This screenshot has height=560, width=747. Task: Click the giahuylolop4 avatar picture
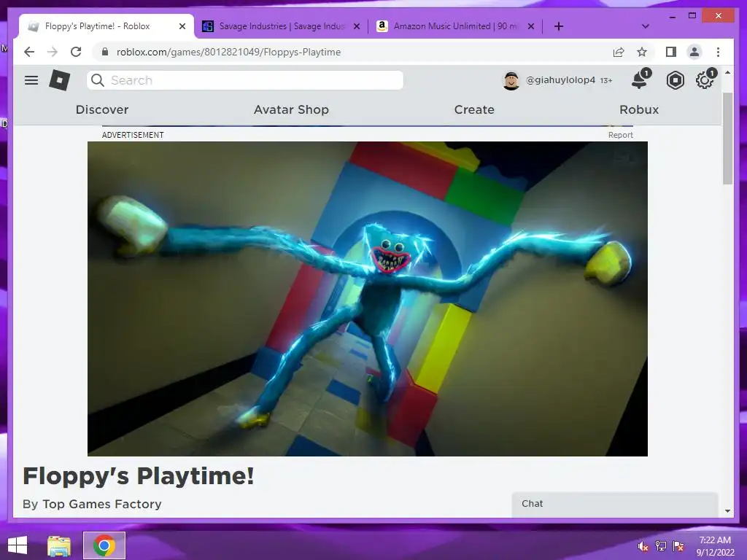[511, 80]
